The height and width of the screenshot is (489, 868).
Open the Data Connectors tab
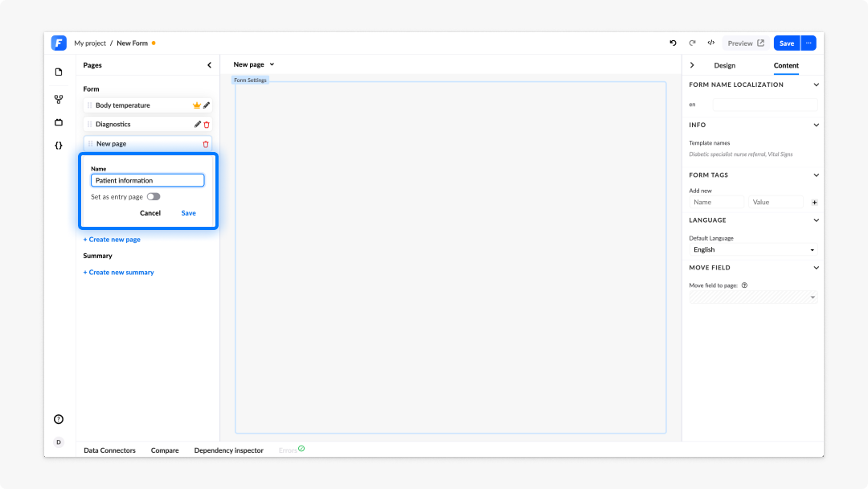pos(109,450)
